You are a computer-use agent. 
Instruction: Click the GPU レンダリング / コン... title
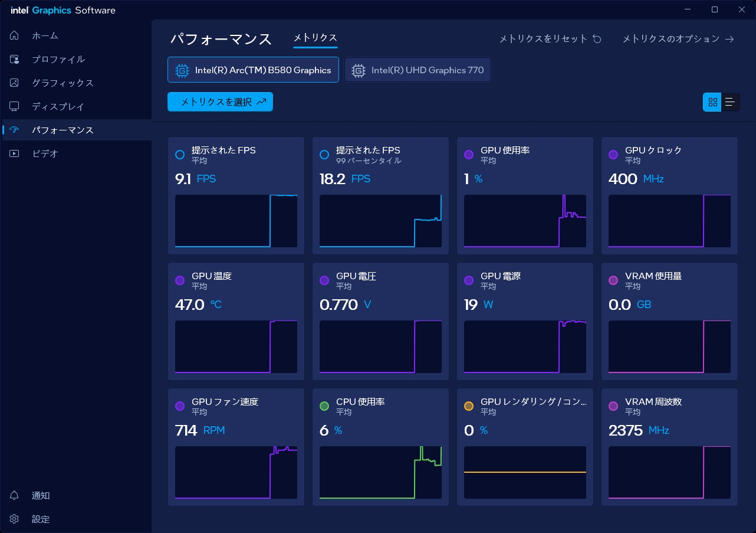point(534,401)
